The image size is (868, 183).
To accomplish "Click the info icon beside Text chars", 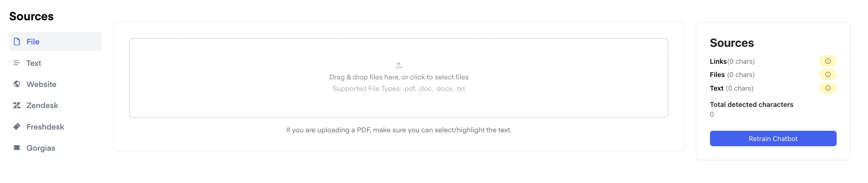I will (828, 88).
